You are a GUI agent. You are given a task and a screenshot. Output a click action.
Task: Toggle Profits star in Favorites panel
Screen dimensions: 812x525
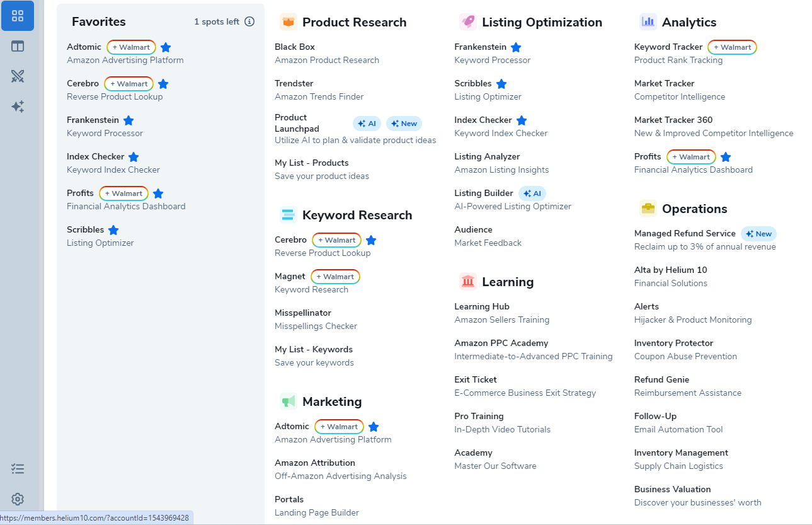point(158,193)
